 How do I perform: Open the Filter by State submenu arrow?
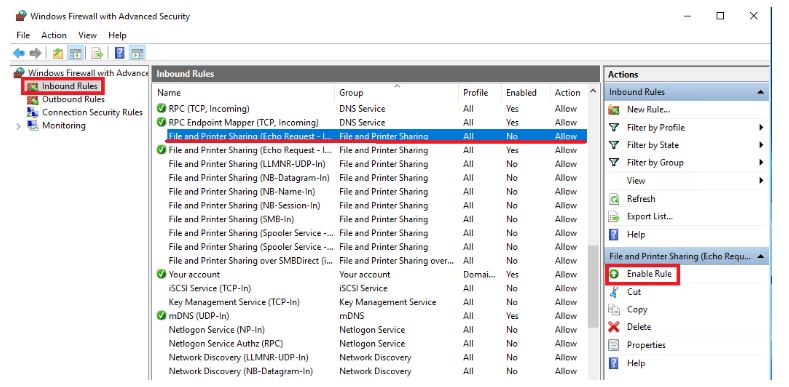761,145
